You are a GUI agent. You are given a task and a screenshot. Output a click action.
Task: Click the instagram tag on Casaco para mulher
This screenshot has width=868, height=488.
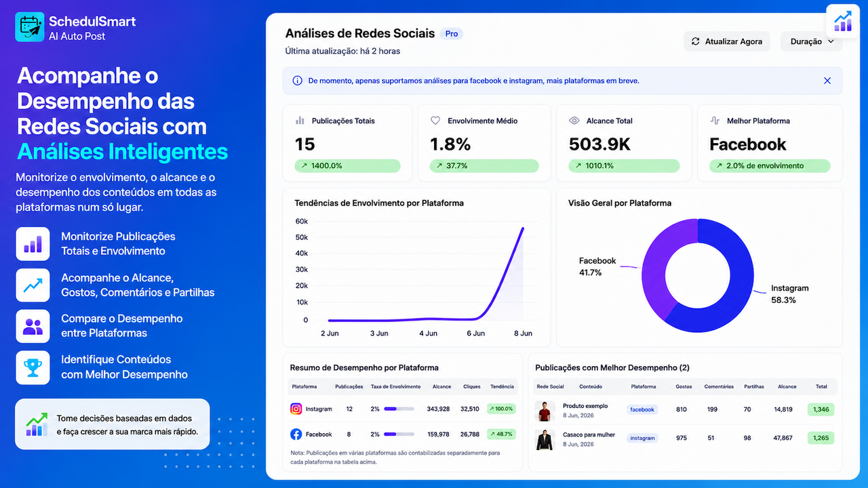[x=642, y=438]
